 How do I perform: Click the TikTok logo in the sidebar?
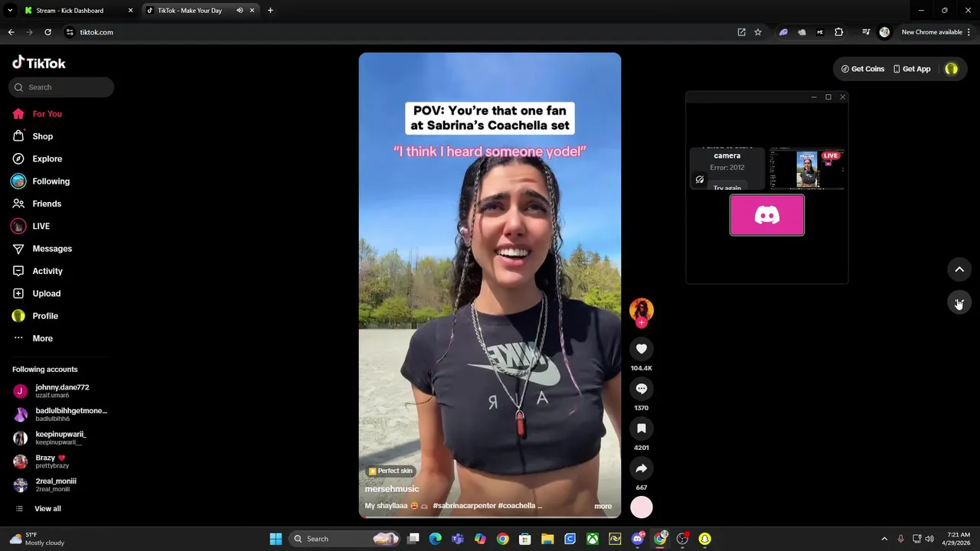click(x=39, y=63)
